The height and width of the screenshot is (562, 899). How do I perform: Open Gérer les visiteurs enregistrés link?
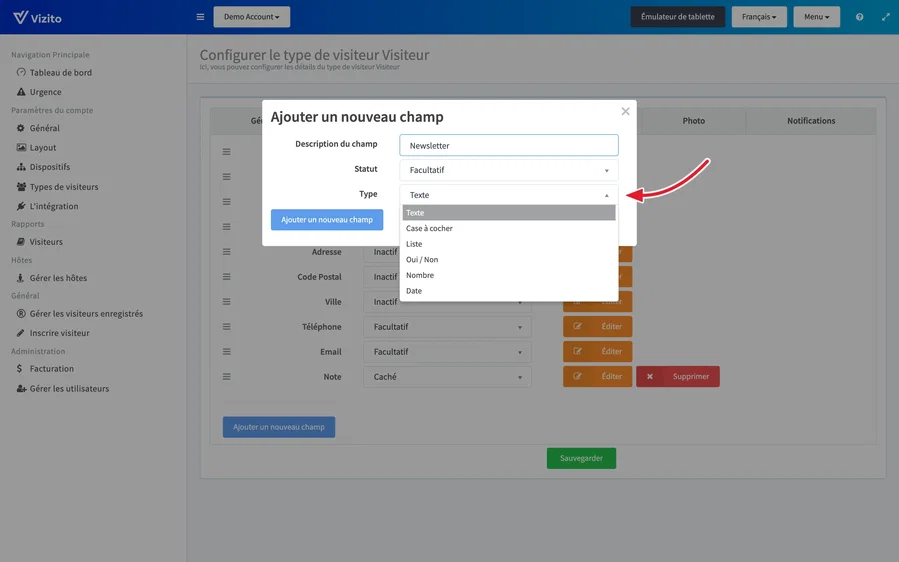[86, 313]
